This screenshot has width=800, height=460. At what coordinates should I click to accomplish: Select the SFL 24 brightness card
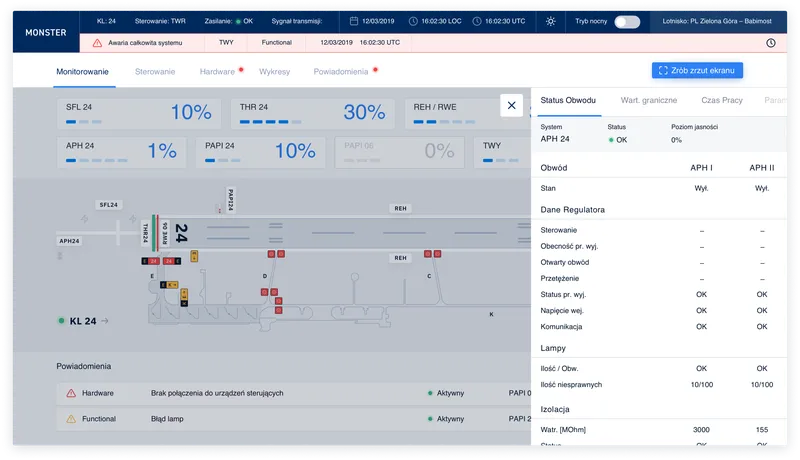[139, 113]
